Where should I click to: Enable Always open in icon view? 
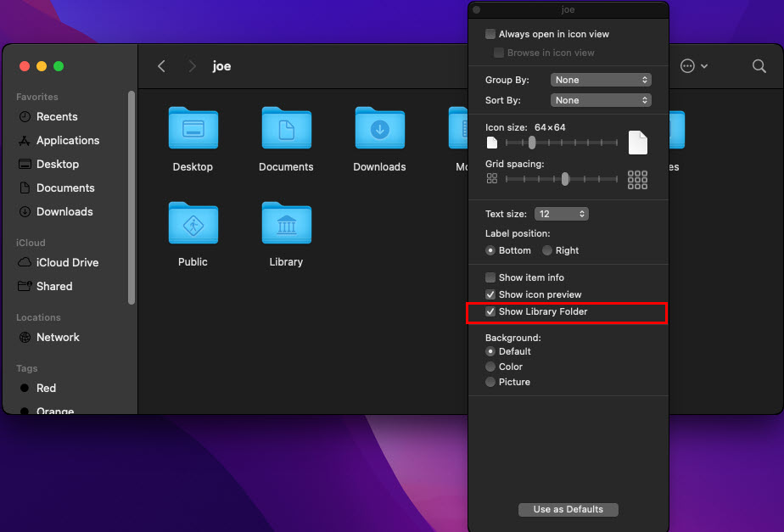[x=490, y=34]
